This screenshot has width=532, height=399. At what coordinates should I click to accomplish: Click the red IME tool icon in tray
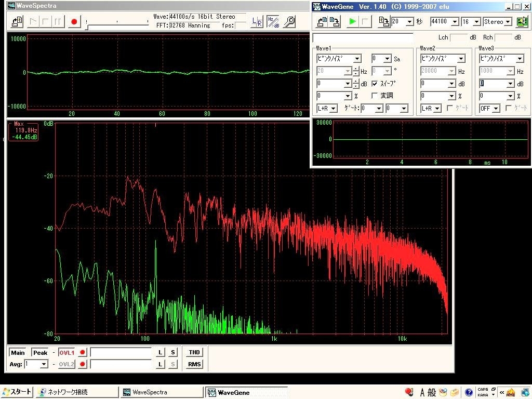[x=409, y=393]
